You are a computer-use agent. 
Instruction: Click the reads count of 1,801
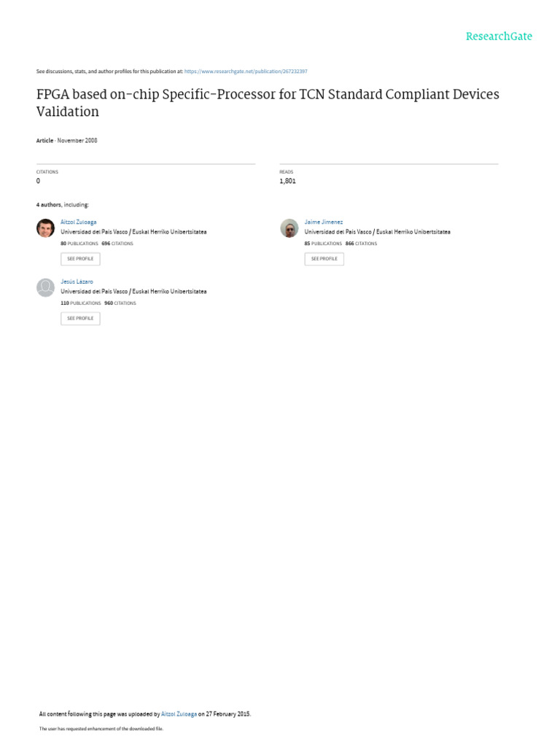[287, 181]
